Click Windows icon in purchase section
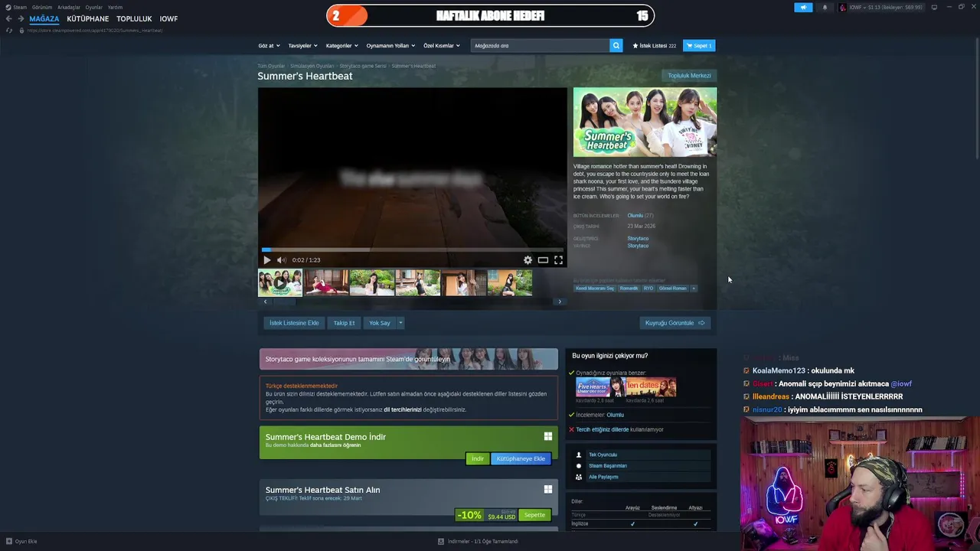Image resolution: width=980 pixels, height=551 pixels. [x=547, y=489]
